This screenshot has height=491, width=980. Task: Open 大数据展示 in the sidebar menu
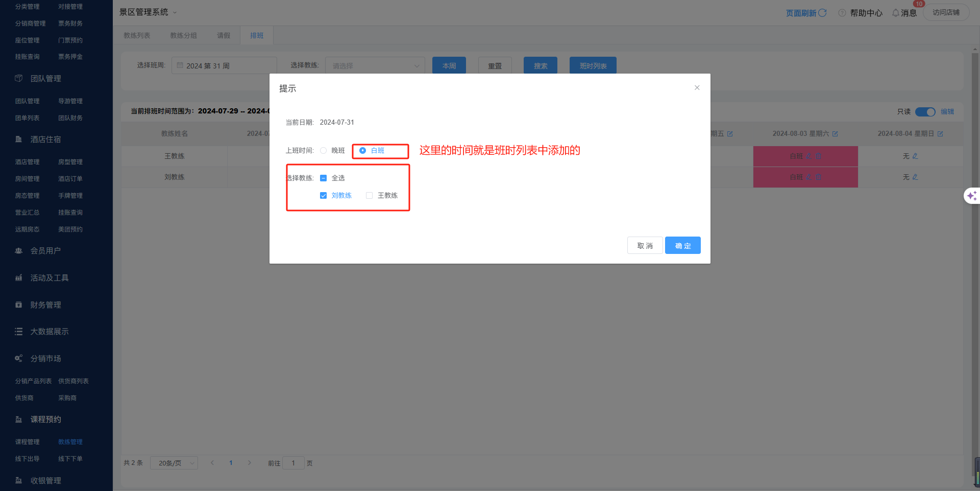[49, 332]
